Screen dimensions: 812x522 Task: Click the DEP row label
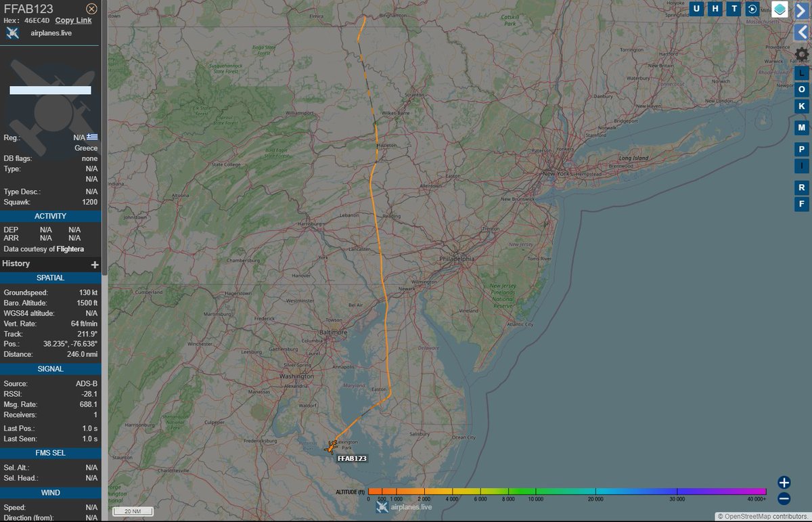pos(11,230)
